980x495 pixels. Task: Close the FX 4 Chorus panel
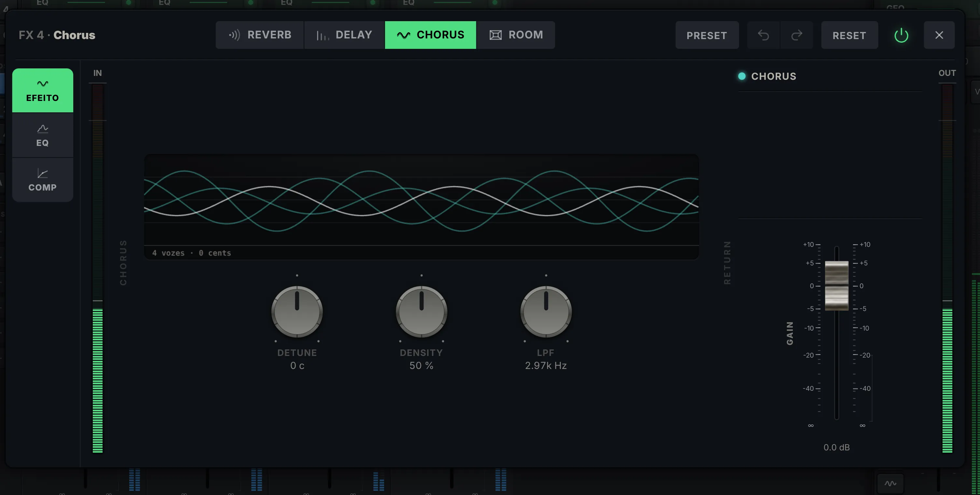coord(939,35)
